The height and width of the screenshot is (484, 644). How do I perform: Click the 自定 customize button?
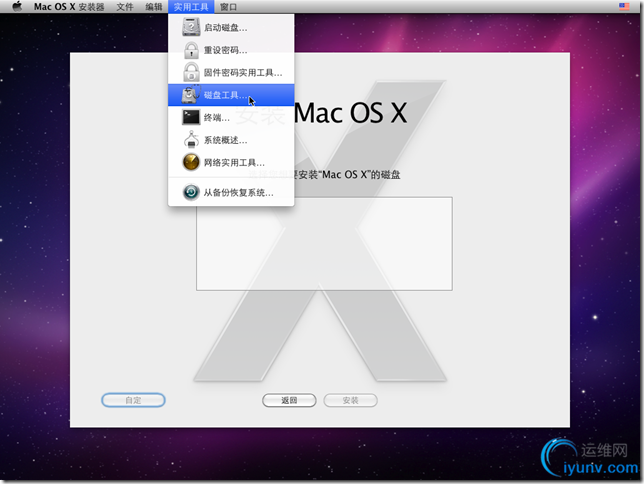(x=133, y=400)
